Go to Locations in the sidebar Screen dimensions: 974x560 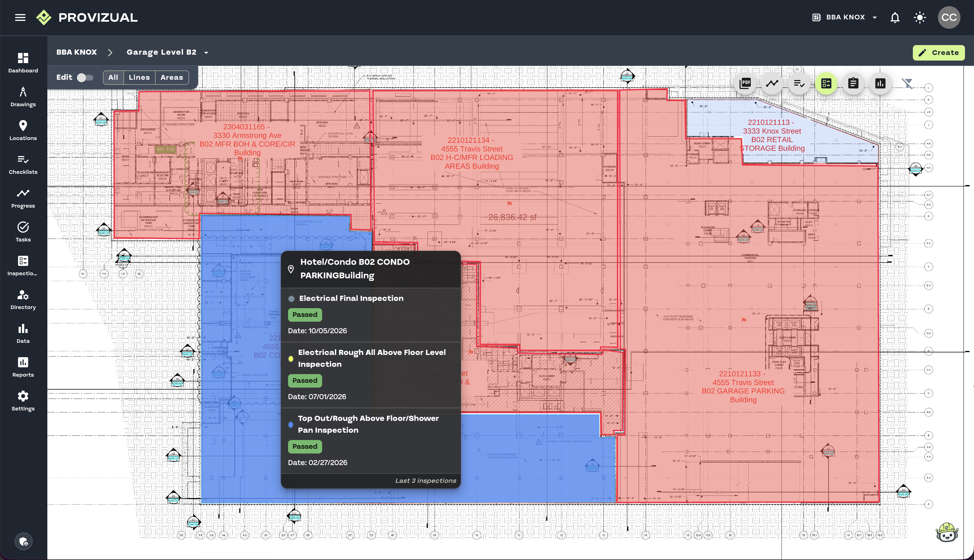tap(23, 130)
